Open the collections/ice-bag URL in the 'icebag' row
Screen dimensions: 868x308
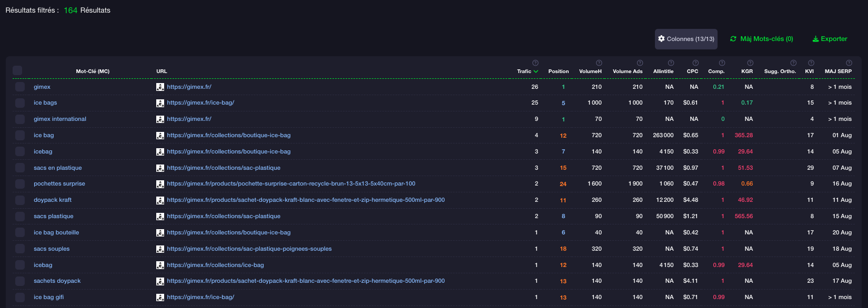[215, 265]
